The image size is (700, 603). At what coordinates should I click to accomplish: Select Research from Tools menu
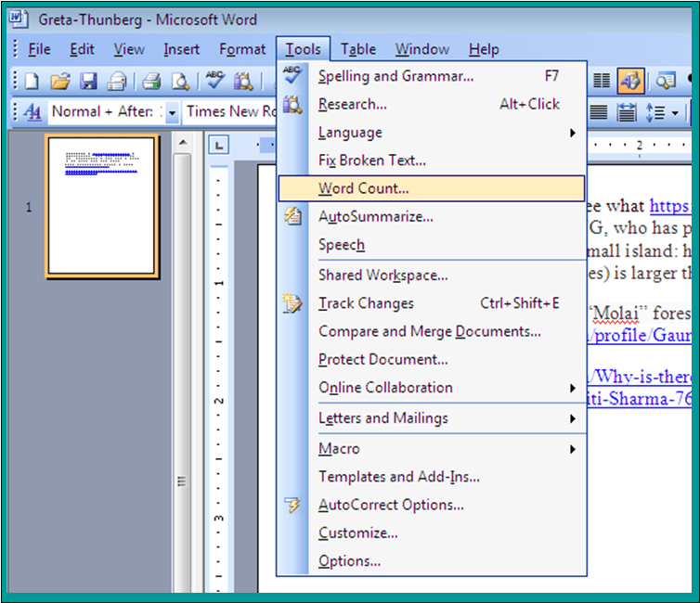[432, 104]
